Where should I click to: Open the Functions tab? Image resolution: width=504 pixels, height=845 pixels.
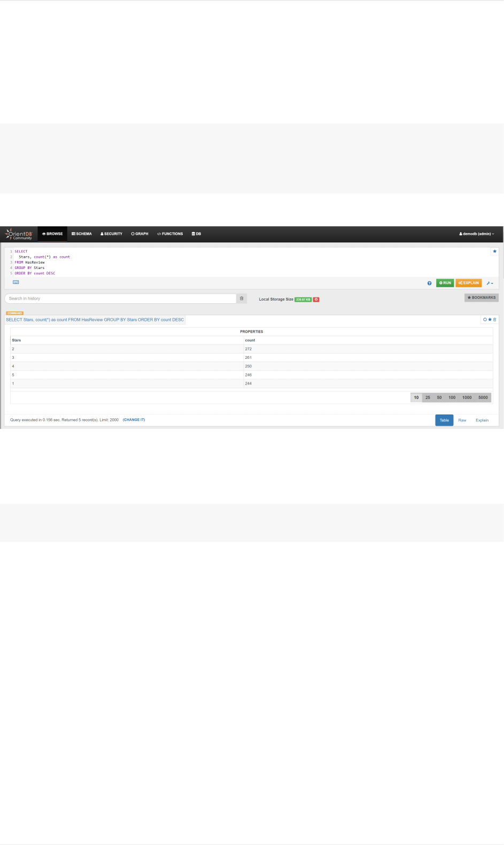[x=170, y=234]
